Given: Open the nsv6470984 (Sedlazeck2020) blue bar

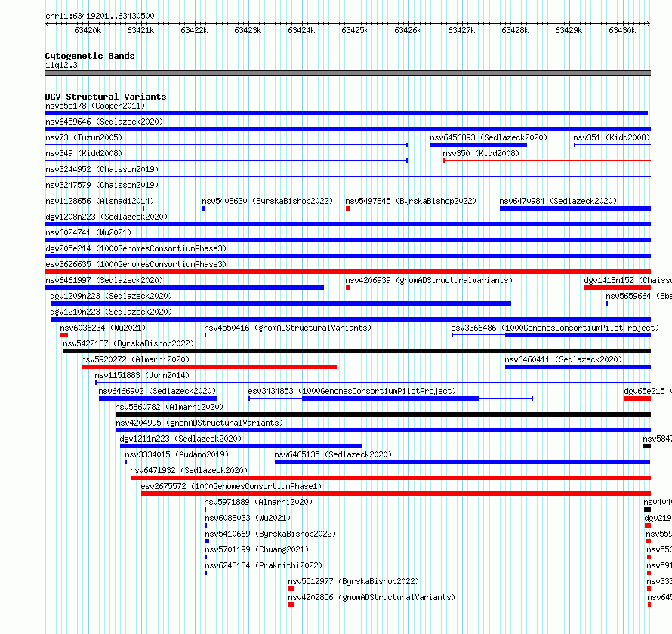Looking at the screenshot, I should (575, 208).
